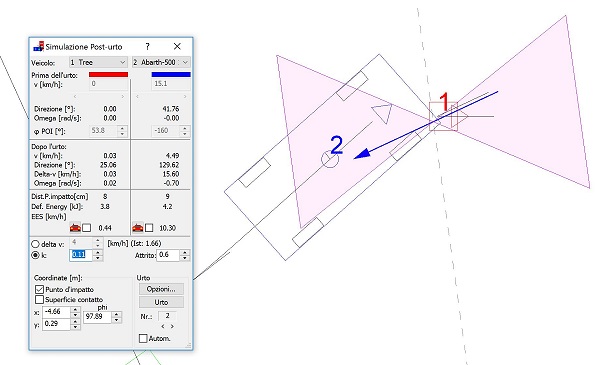Screen dimensions: 600x365
Task: Click the Simulazione Post-urto title bar icon
Action: [38, 47]
